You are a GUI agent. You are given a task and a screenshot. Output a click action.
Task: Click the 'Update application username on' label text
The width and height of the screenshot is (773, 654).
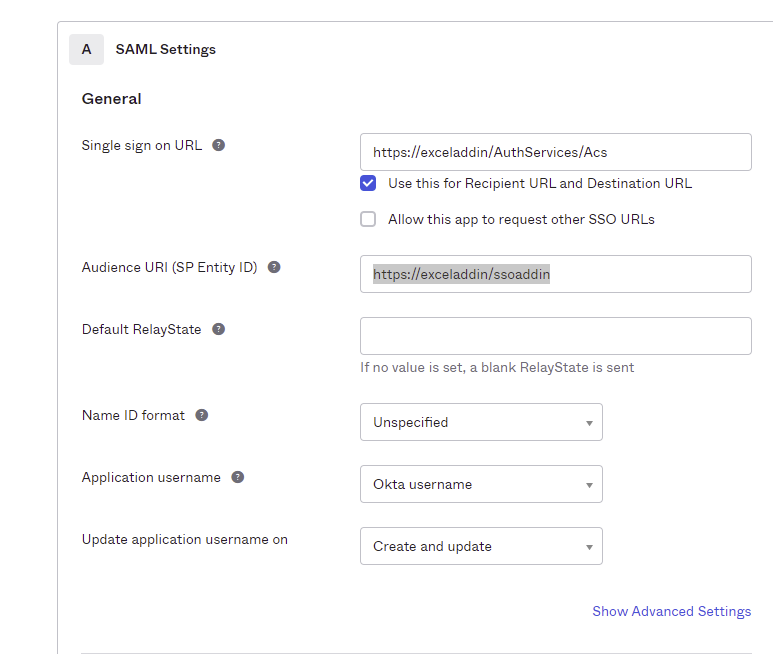coord(184,539)
